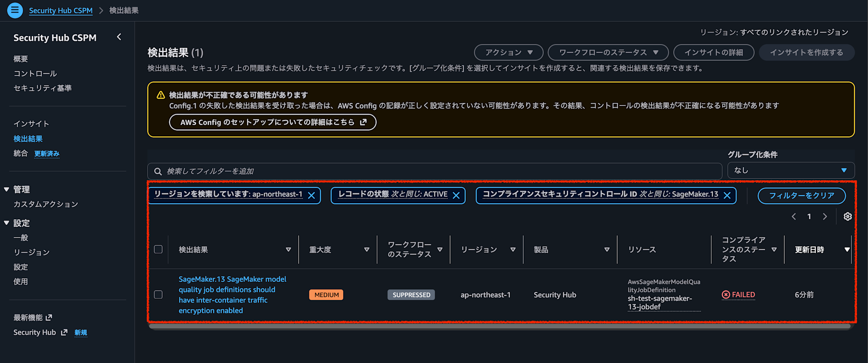The width and height of the screenshot is (868, 363).
Task: Click the フィルターをクリア button
Action: tap(802, 195)
